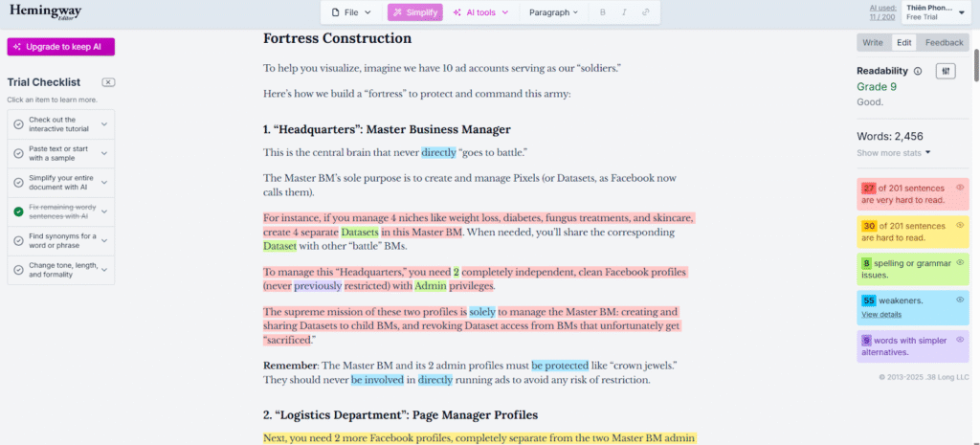Viewport: 980px width, 445px height.
Task: Expand 'Find synonyms for a word or phrase'
Action: click(104, 240)
